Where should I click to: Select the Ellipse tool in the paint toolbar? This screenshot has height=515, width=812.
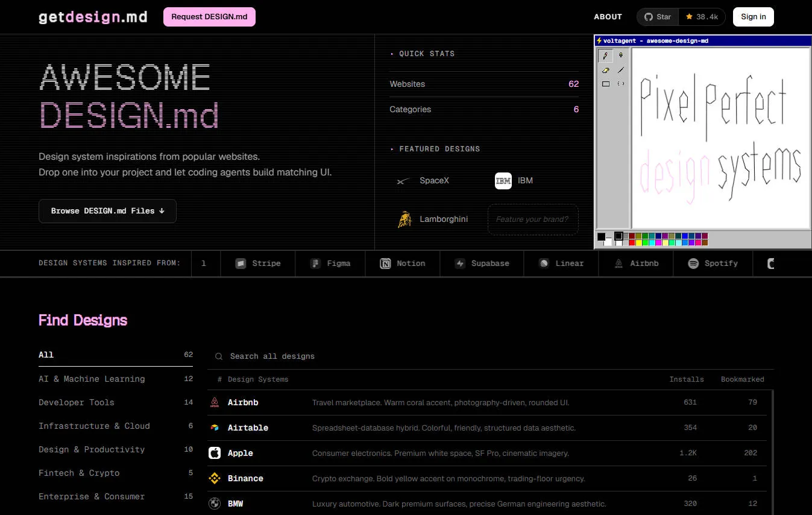[621, 83]
